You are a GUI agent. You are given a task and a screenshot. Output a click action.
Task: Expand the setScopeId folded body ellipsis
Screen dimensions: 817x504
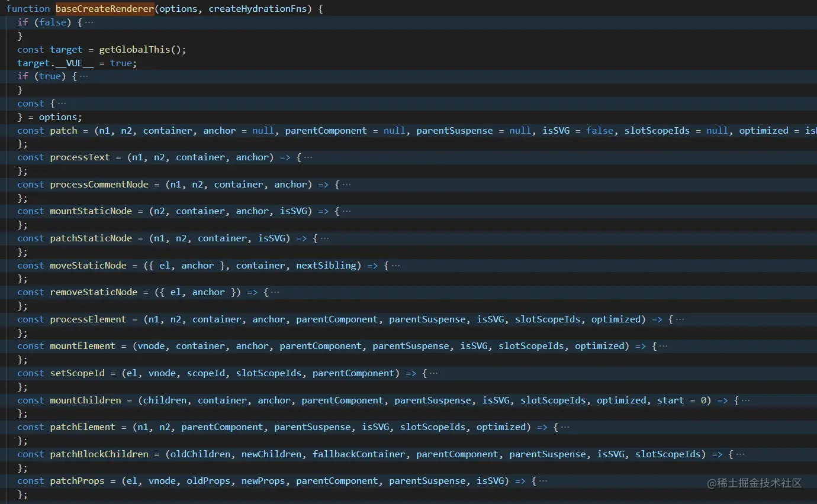(x=434, y=373)
